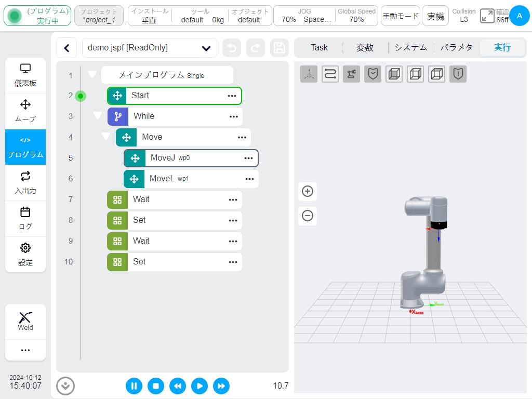
Task: Open the ムーブ move panel
Action: 25,111
